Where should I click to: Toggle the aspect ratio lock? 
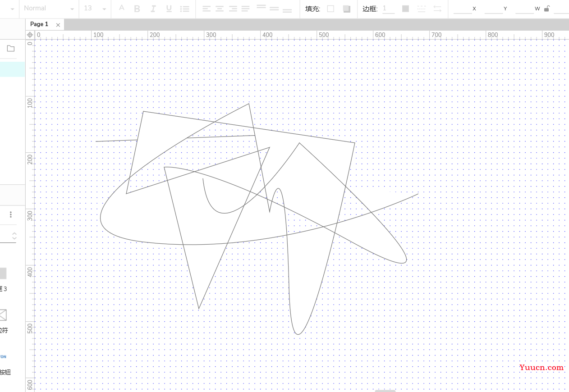click(547, 9)
